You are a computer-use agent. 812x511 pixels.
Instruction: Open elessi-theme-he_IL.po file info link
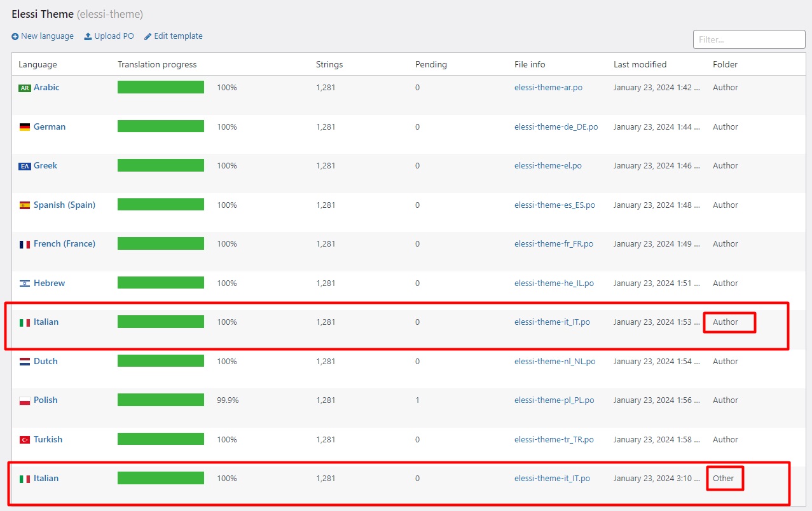click(554, 283)
